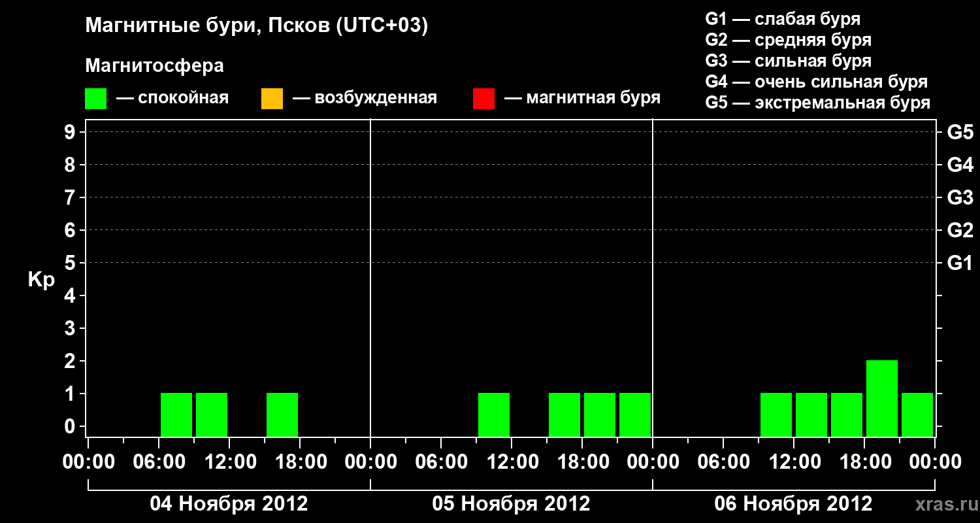Click '12:00' time label above 05 Ноября 2012

[x=512, y=462]
